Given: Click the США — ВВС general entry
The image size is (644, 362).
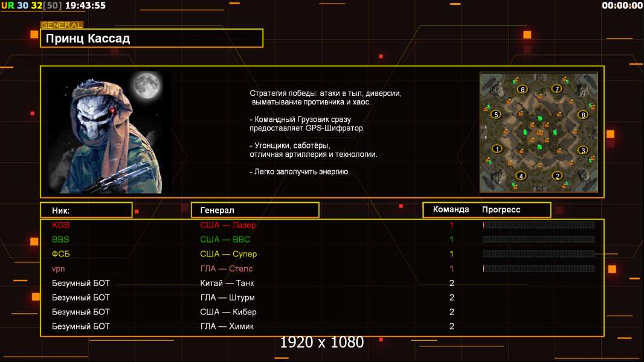Looking at the screenshot, I should 225,240.
